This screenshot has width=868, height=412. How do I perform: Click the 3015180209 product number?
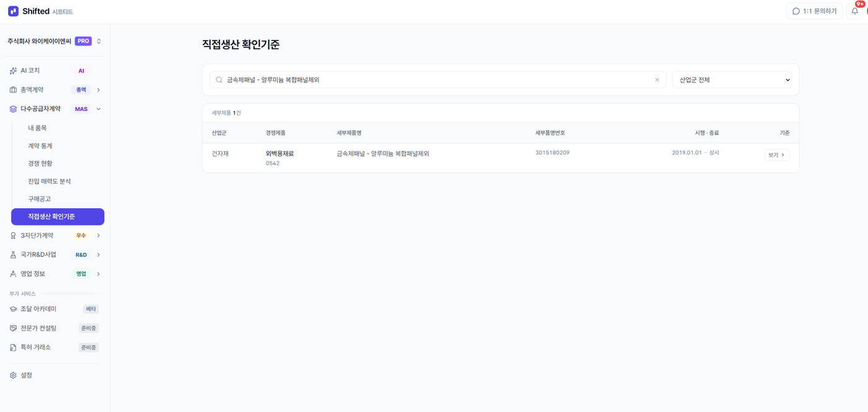click(552, 152)
